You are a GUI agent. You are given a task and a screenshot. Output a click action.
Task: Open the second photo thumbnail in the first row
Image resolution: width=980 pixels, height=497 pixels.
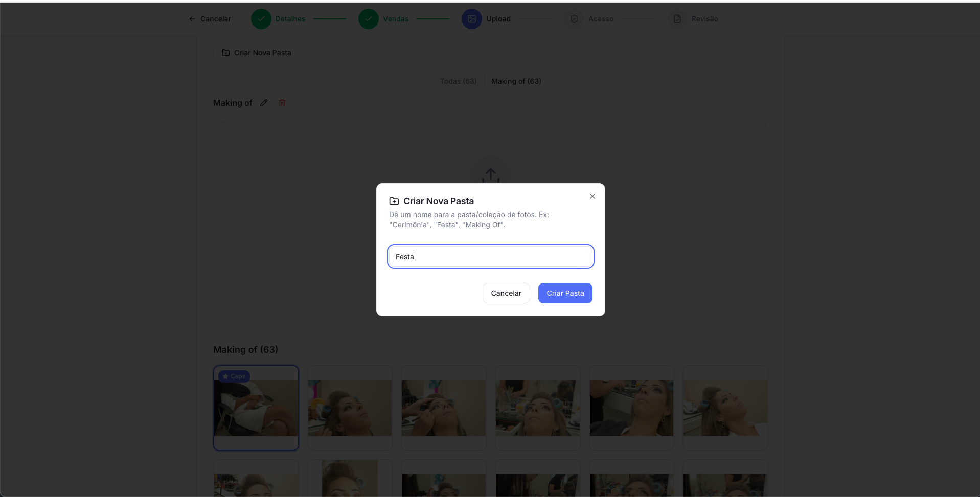pos(350,408)
